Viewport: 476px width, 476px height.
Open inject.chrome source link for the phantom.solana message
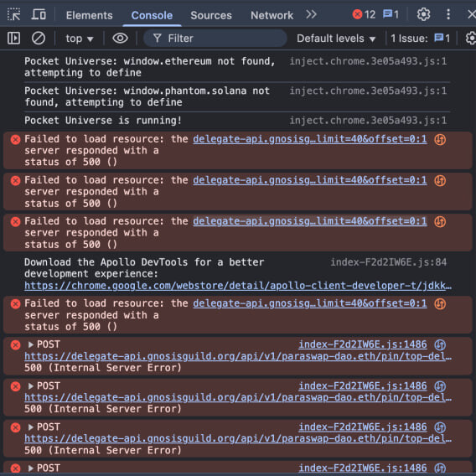click(x=368, y=91)
